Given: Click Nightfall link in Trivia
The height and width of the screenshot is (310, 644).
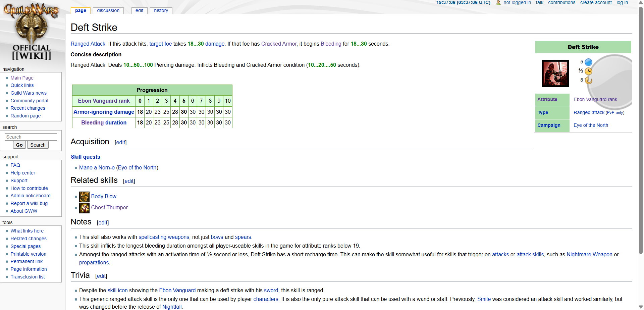Looking at the screenshot, I should tap(172, 307).
